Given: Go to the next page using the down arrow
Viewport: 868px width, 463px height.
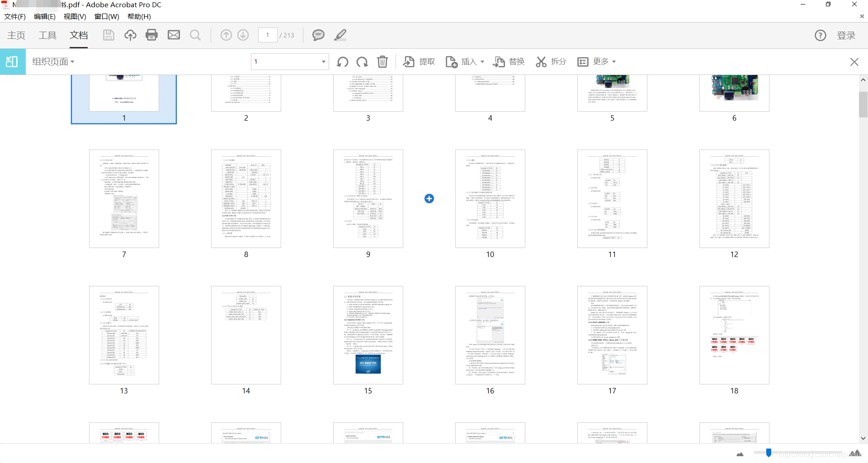Looking at the screenshot, I should [x=243, y=35].
